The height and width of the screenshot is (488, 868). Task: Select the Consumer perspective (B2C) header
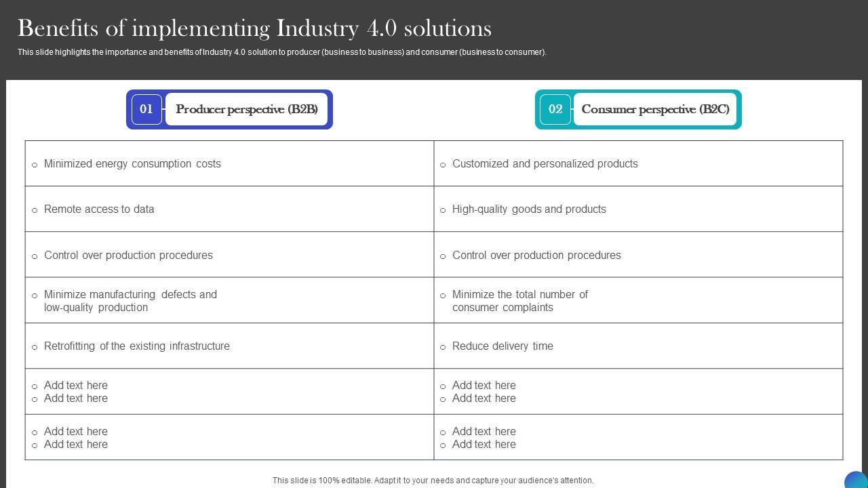tap(655, 109)
